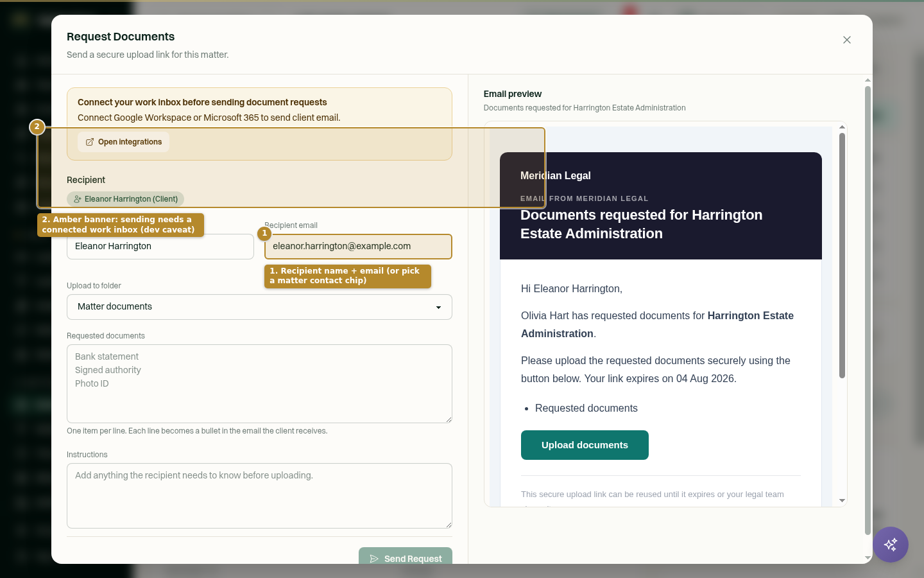Click the dialog's outer scrollbar thumb
924x578 pixels.
(868, 310)
